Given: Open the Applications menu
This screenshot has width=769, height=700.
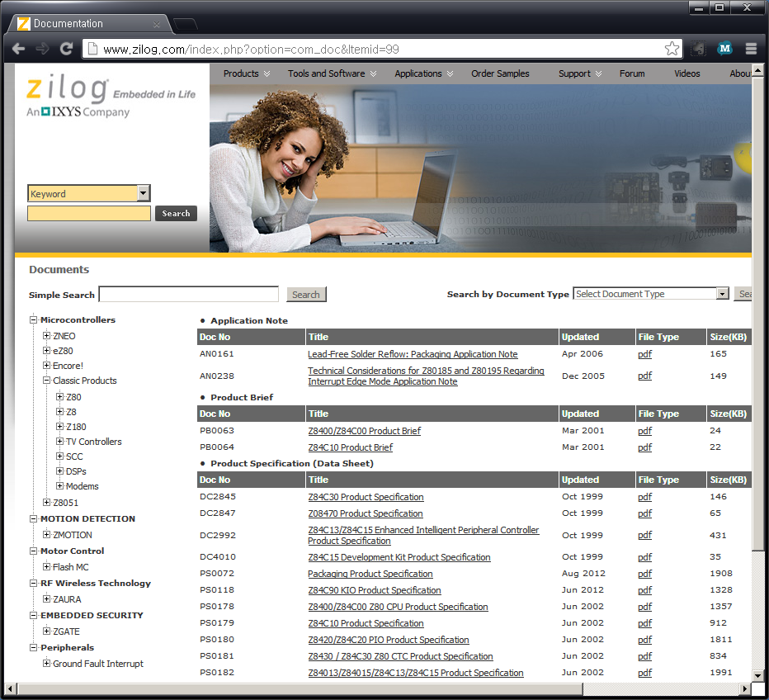Looking at the screenshot, I should tap(424, 73).
